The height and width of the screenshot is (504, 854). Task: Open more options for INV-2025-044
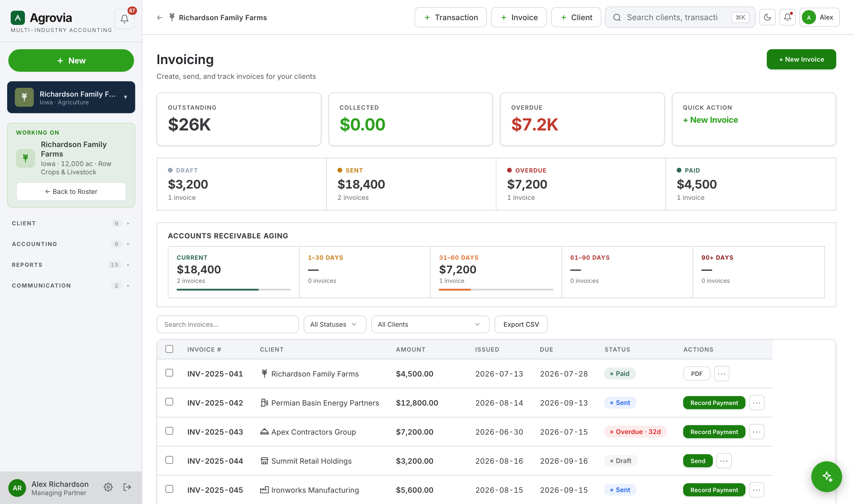(724, 461)
